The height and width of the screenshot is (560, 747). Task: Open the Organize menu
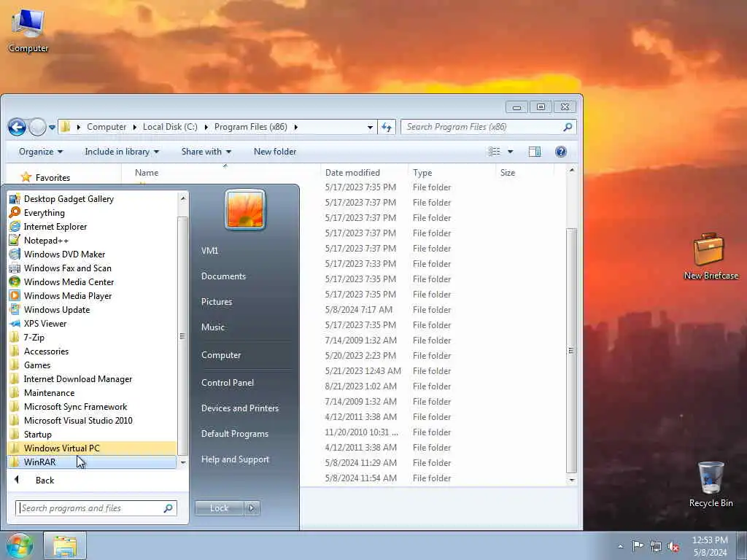coord(41,152)
